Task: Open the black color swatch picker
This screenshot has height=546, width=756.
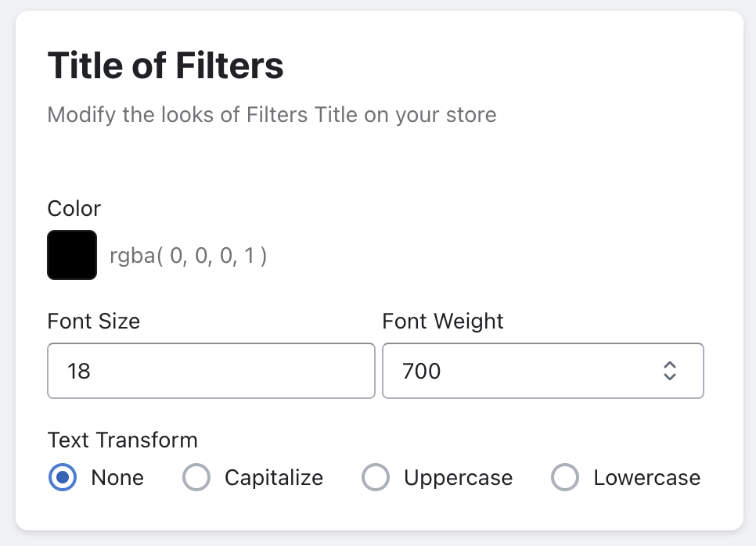Action: point(72,255)
